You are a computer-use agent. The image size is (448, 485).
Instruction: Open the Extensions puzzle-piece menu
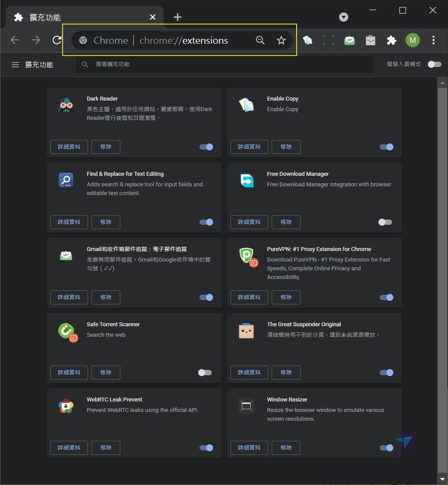[392, 40]
